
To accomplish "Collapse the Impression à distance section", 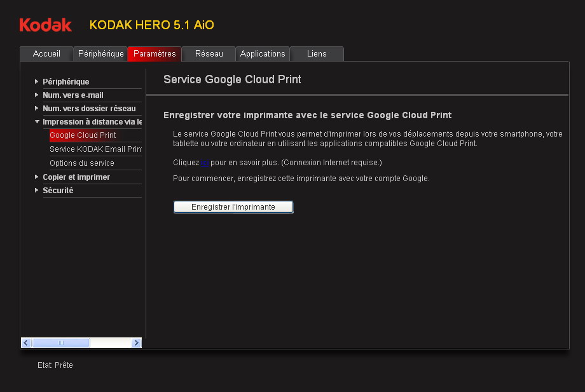I will point(37,122).
